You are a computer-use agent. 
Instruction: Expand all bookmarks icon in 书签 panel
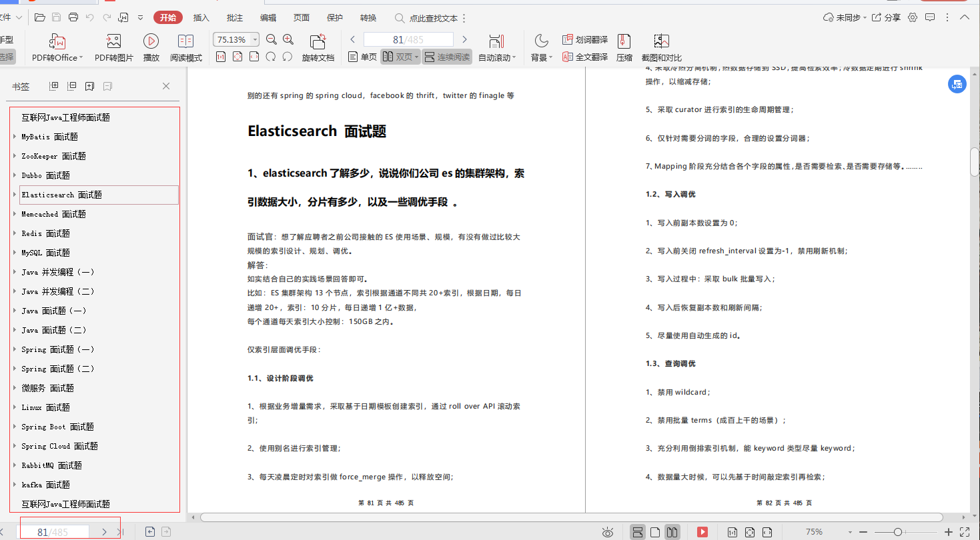point(55,86)
